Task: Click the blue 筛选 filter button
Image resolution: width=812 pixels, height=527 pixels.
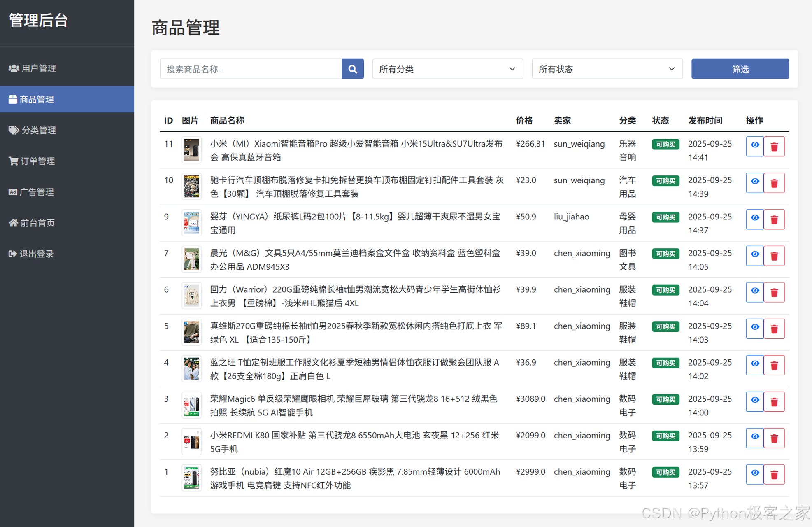Action: [x=740, y=69]
